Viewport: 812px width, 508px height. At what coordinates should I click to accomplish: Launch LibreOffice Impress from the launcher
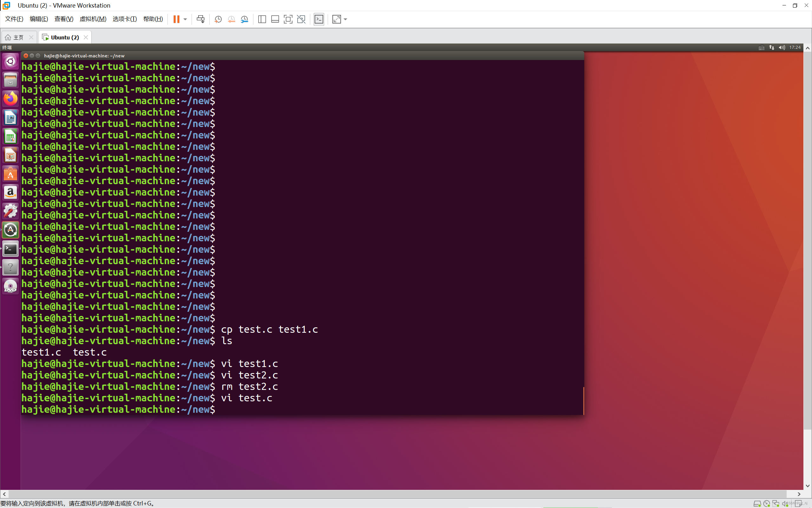(10, 156)
